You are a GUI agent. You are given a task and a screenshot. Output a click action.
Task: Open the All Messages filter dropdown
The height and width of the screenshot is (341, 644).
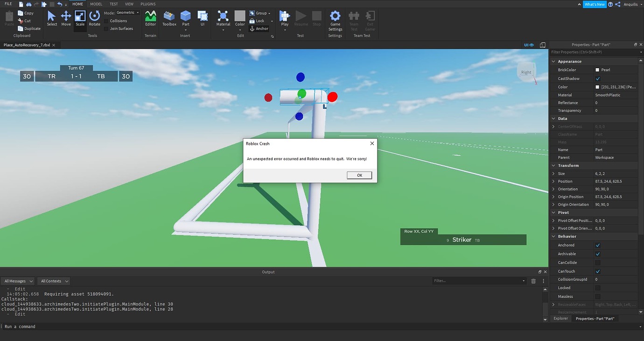pos(17,281)
